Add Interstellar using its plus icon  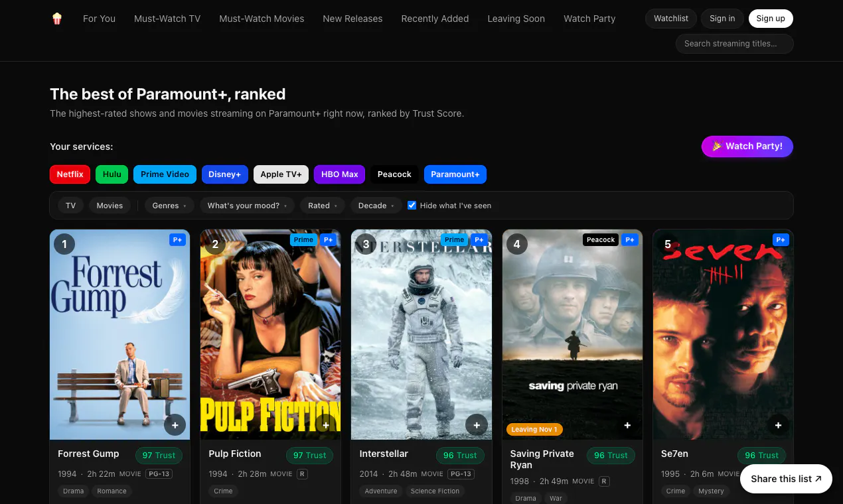pos(477,424)
